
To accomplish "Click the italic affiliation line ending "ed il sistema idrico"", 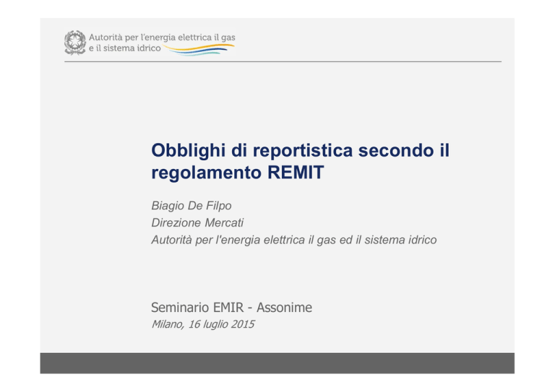I will click(294, 240).
